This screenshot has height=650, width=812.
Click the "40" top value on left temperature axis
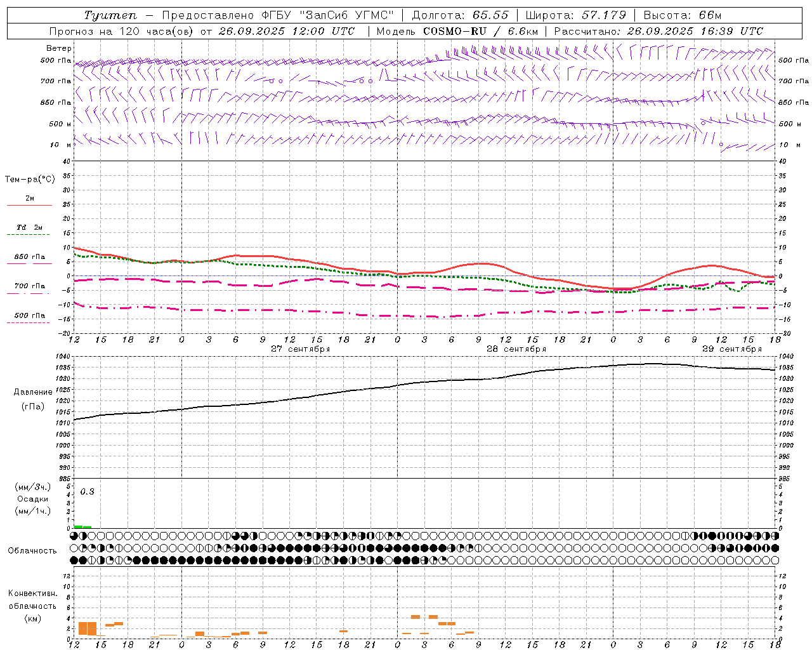coord(67,161)
